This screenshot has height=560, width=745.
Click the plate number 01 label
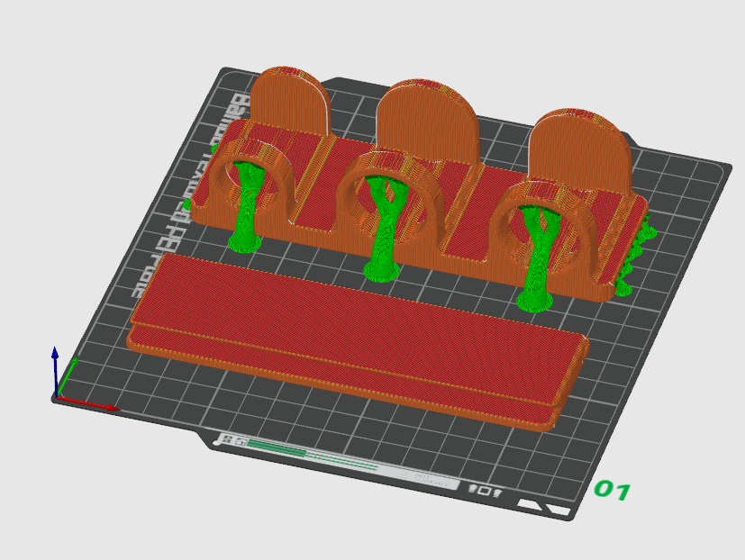612,490
